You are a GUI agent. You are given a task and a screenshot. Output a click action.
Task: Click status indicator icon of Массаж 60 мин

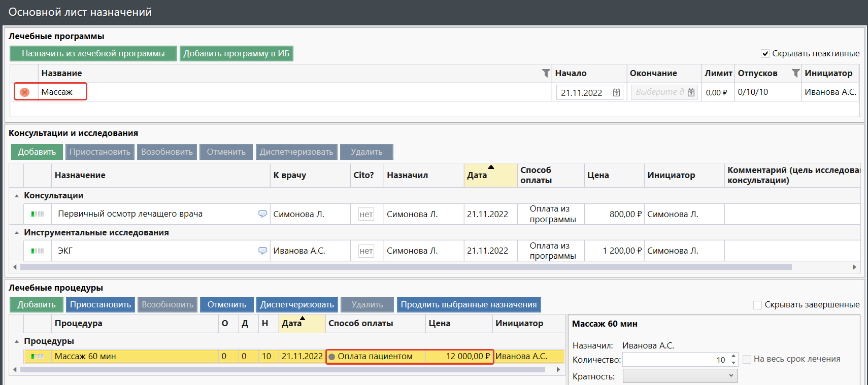coord(38,357)
